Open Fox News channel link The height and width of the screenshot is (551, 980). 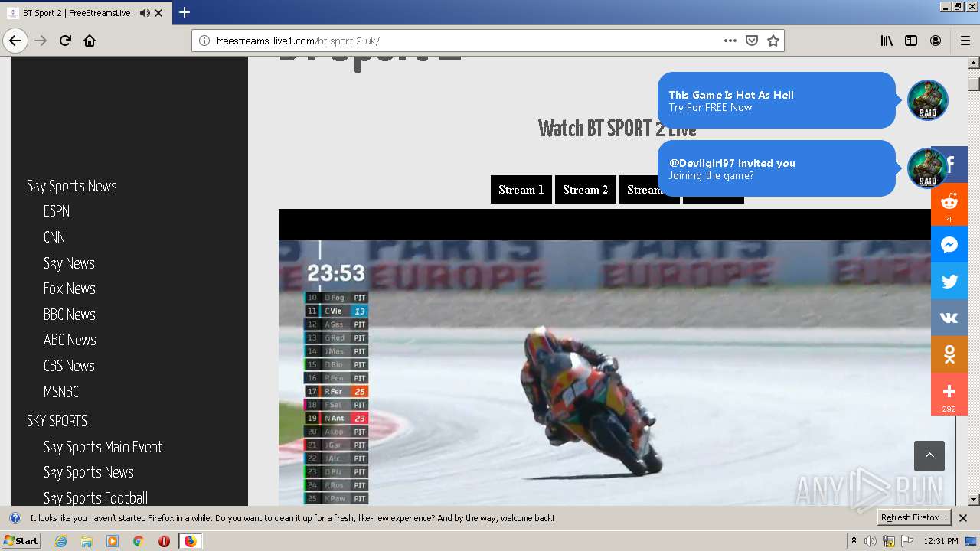[x=70, y=289]
